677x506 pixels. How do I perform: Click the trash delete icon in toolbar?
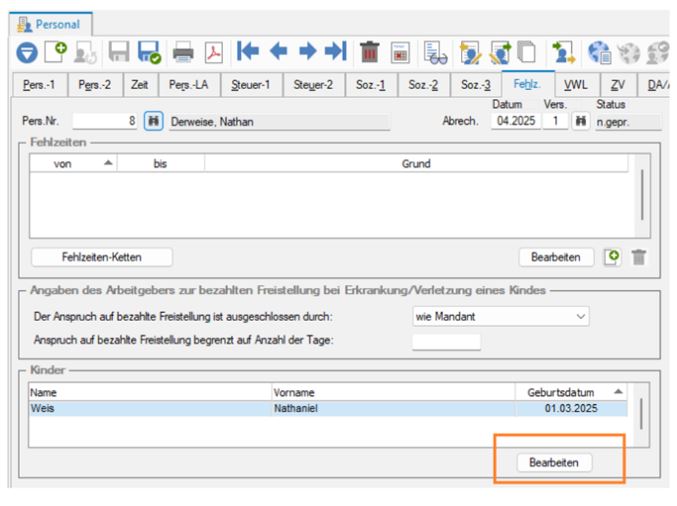point(368,49)
